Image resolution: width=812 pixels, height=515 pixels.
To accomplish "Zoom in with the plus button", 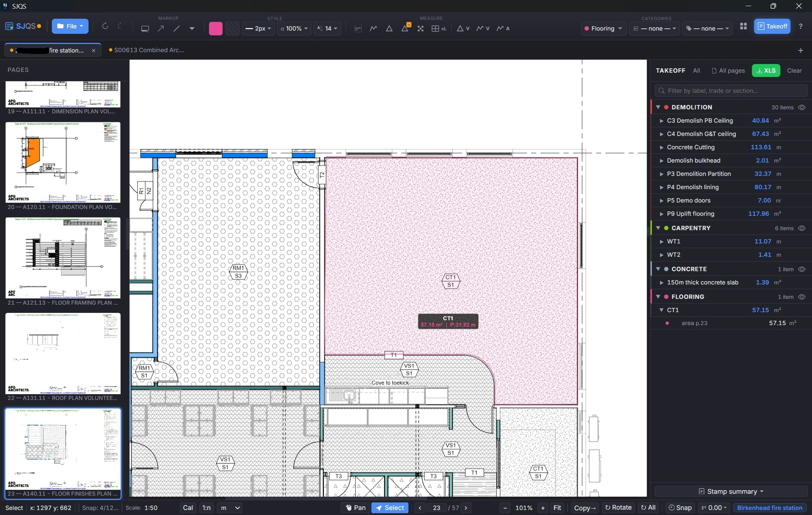I will [543, 508].
